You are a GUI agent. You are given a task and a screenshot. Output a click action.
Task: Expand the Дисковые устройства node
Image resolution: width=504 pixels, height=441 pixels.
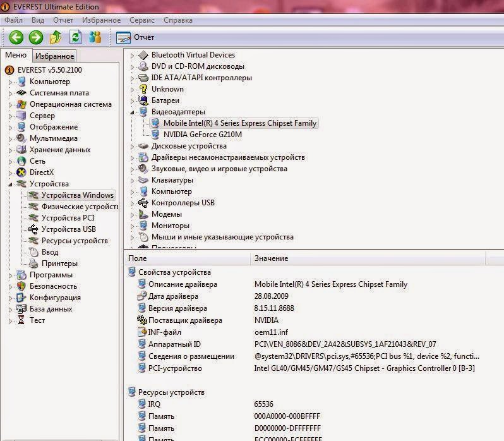pos(132,147)
